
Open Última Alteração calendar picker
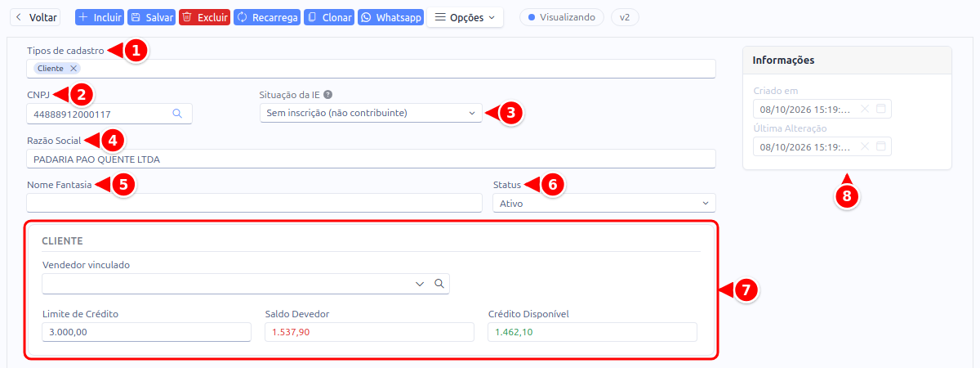pos(880,146)
